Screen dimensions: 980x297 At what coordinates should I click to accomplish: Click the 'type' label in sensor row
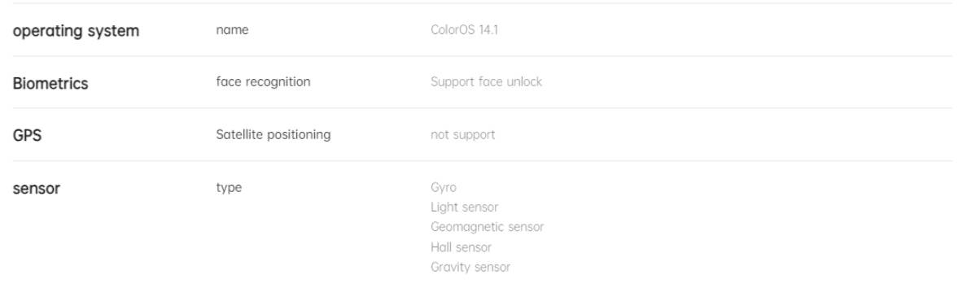click(x=229, y=188)
